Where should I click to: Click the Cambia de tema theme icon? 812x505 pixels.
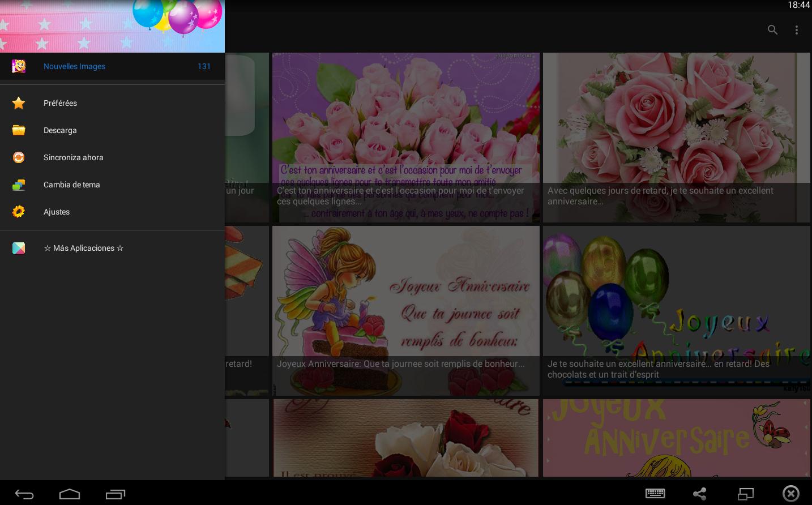(19, 185)
